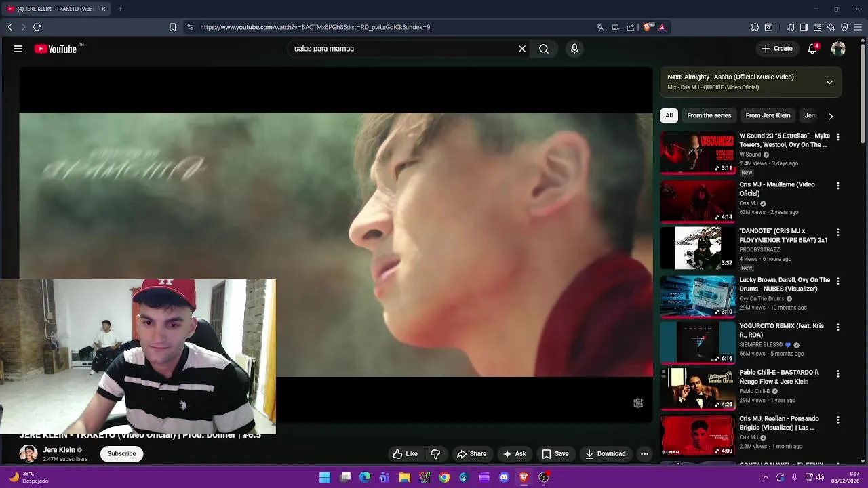Select the 'All' filter chip
Viewport: 868px width, 488px height.
[x=669, y=115]
